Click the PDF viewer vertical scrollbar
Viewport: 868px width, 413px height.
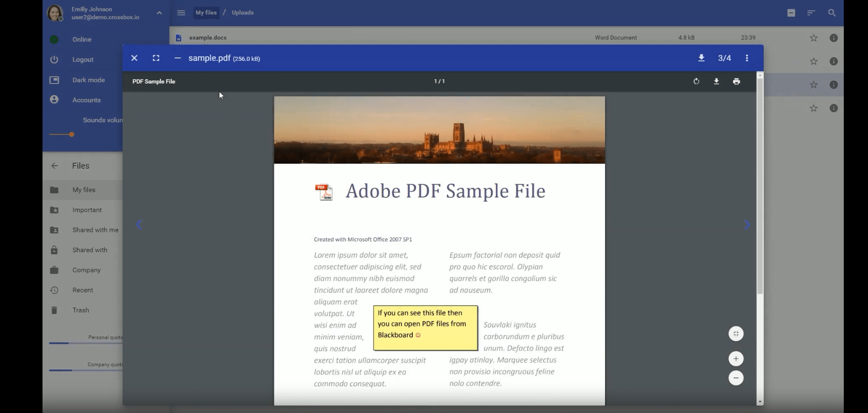[x=760, y=186]
